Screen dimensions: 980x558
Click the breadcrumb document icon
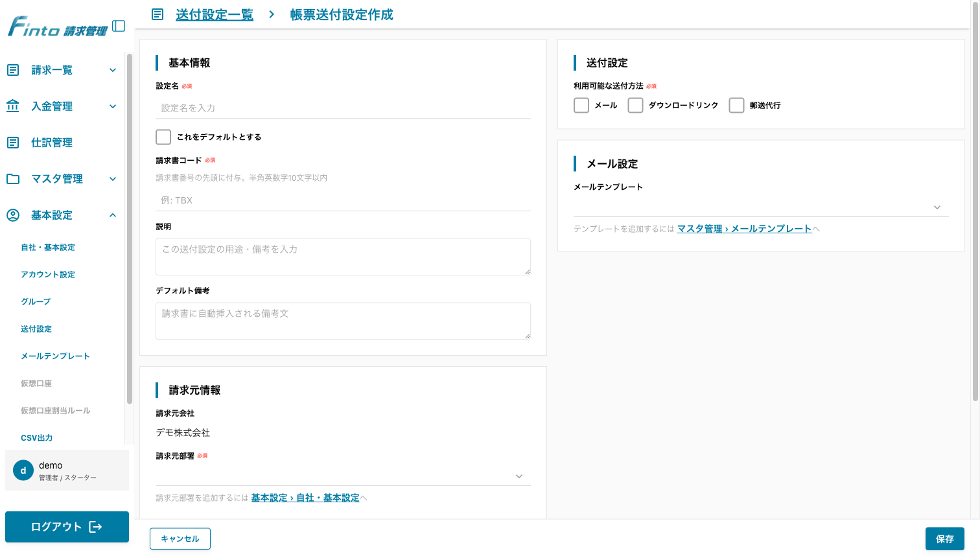click(x=157, y=14)
